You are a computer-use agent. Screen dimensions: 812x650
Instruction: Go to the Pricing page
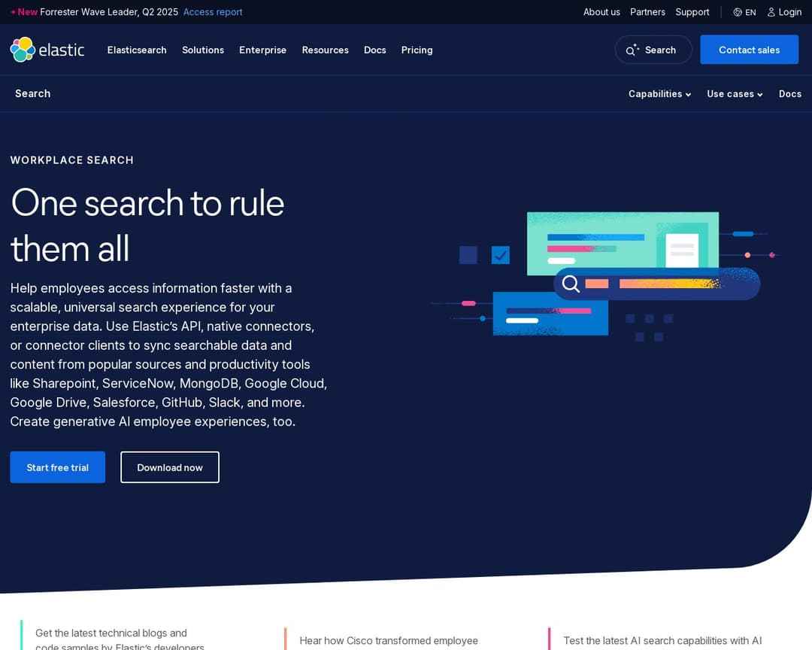[x=417, y=50]
